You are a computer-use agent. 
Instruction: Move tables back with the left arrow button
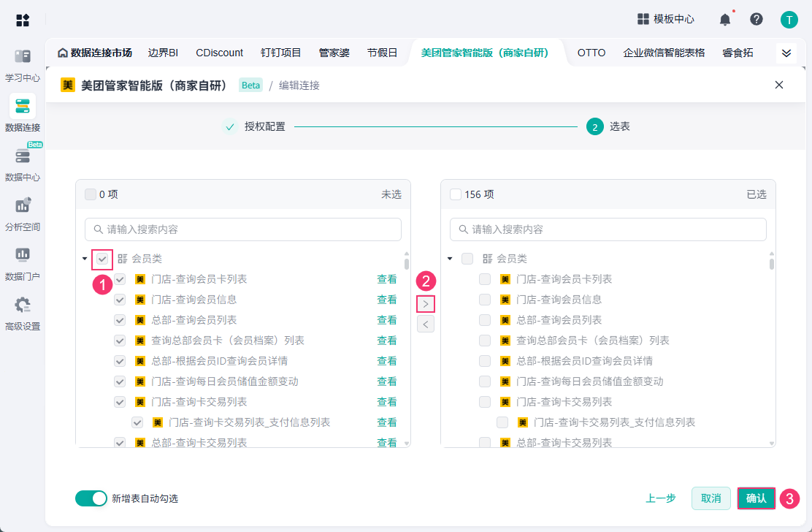click(426, 324)
